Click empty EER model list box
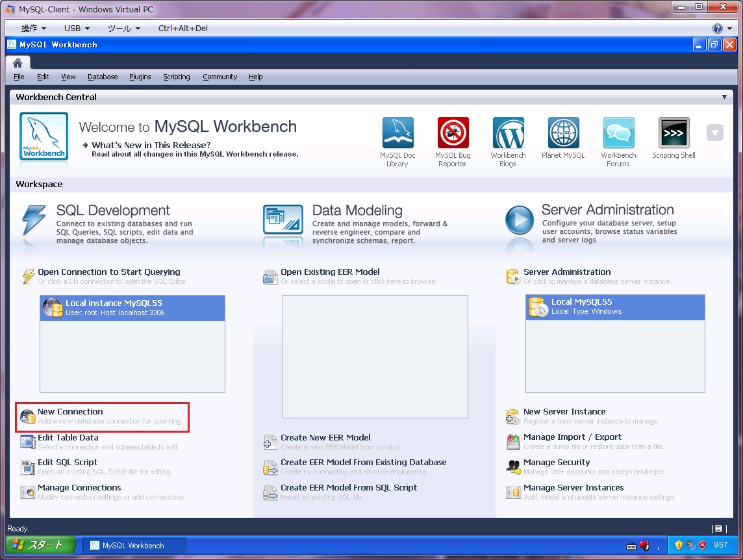The height and width of the screenshot is (560, 743). (375, 357)
